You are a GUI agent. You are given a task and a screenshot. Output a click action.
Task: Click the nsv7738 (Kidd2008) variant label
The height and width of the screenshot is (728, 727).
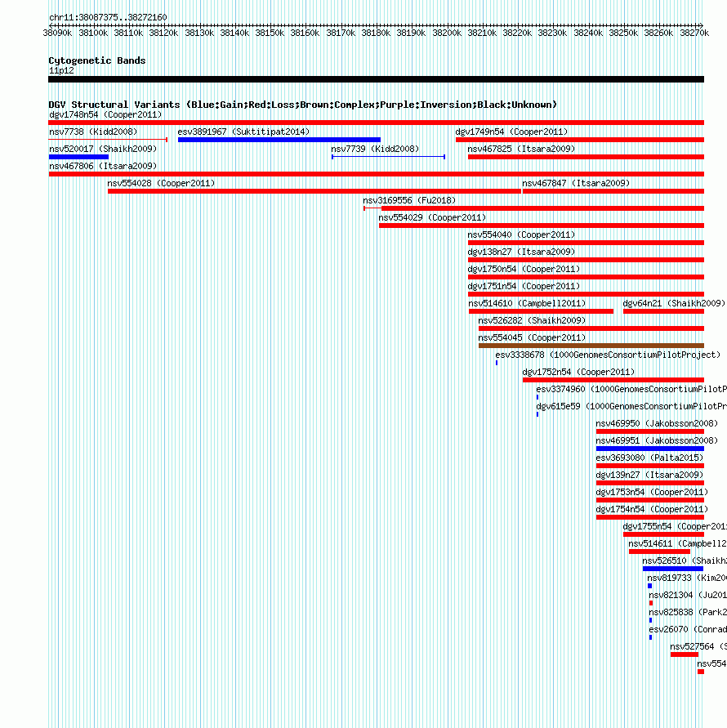pos(93,132)
